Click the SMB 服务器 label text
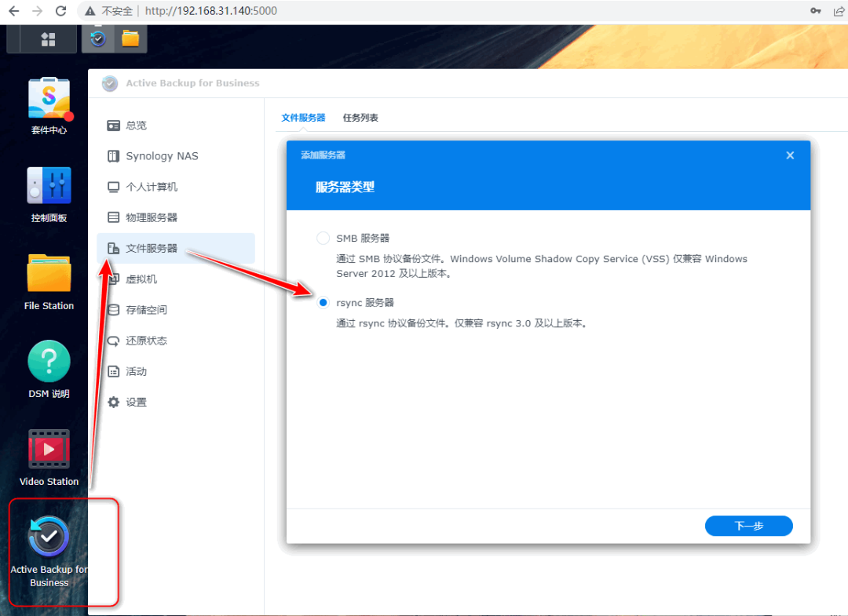 pyautogui.click(x=363, y=238)
